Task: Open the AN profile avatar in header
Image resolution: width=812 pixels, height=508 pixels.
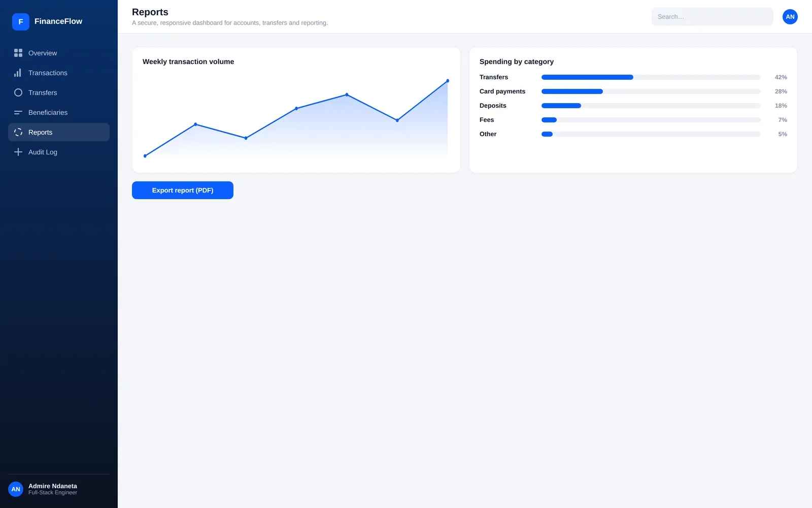Action: coord(790,17)
